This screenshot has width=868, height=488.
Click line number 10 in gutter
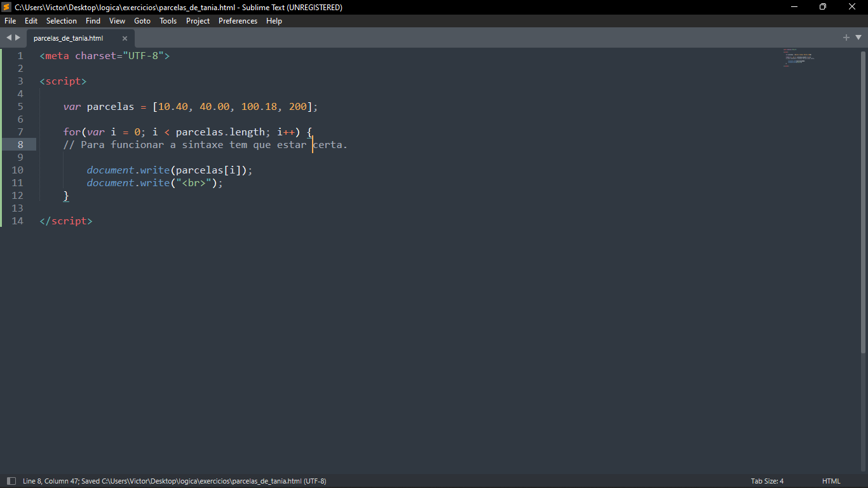[17, 170]
